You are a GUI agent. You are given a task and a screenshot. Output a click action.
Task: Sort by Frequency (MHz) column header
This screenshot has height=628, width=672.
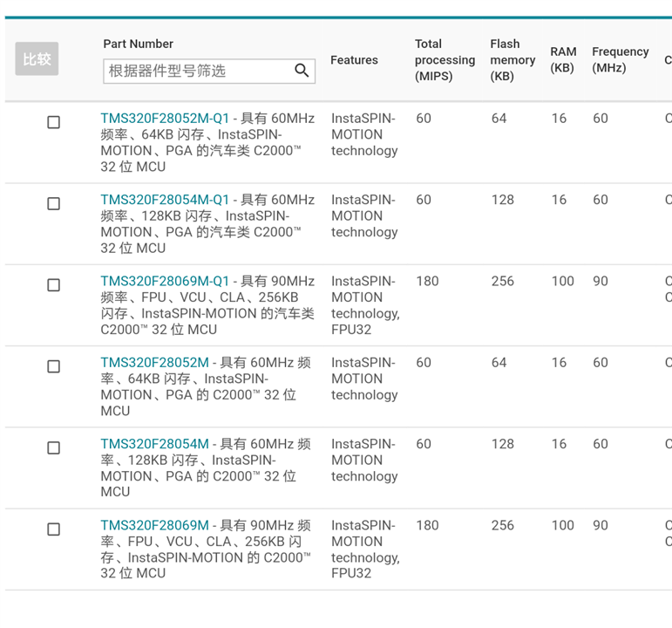click(x=621, y=59)
